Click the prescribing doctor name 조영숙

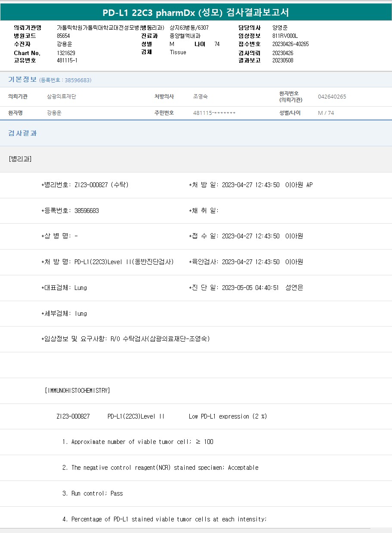pyautogui.click(x=201, y=97)
